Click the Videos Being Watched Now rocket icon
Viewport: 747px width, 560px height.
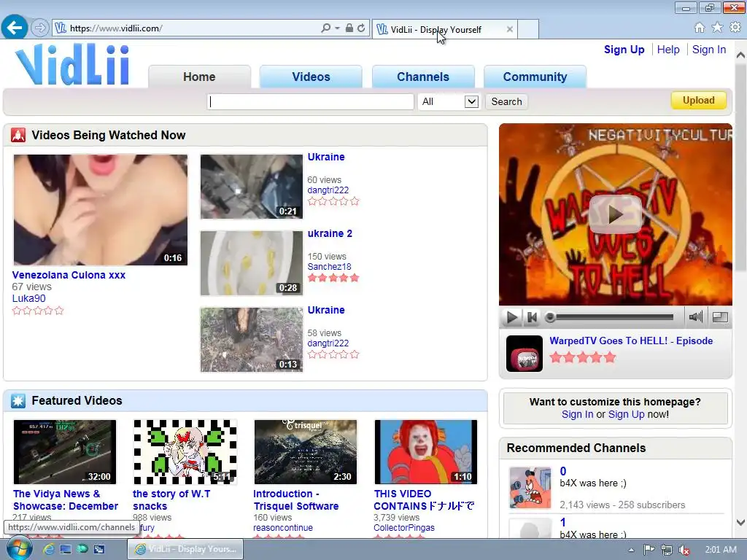click(x=18, y=135)
